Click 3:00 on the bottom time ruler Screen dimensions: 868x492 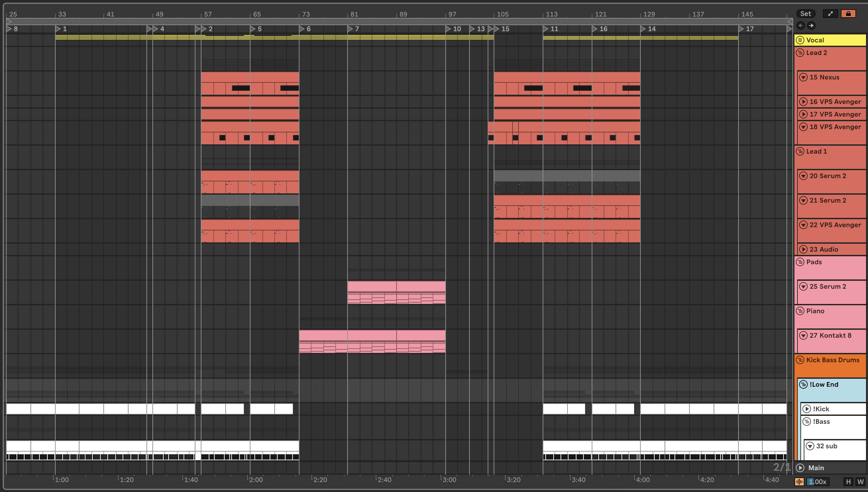[x=449, y=480]
